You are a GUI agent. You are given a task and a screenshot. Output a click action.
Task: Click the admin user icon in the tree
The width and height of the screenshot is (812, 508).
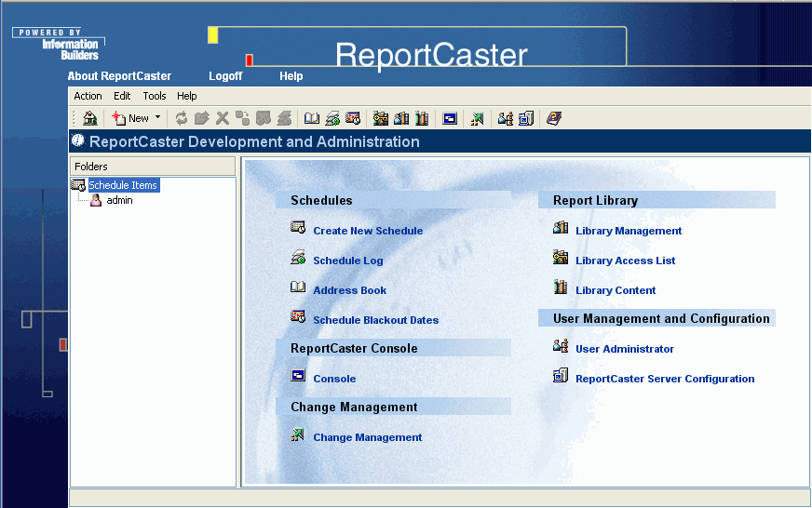96,200
